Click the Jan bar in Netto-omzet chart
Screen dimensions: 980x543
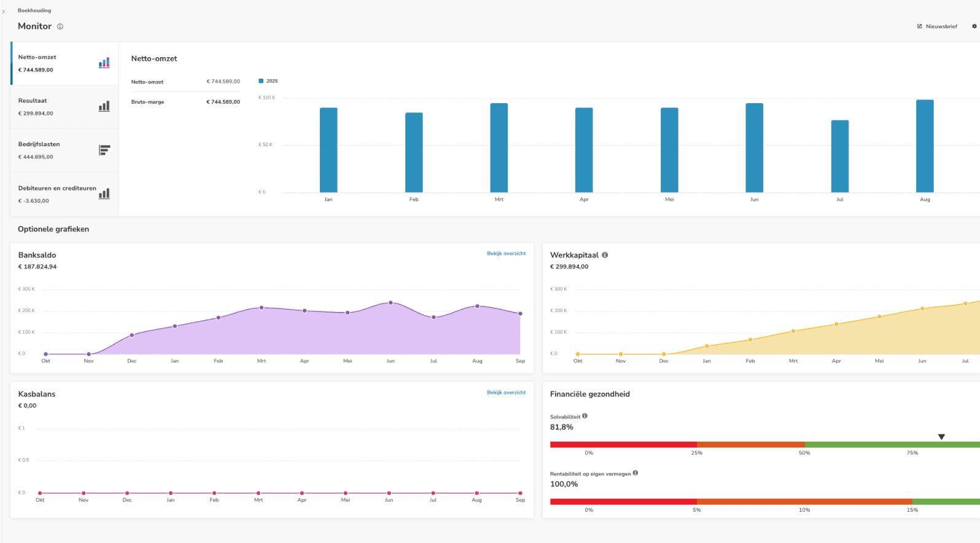(x=329, y=150)
